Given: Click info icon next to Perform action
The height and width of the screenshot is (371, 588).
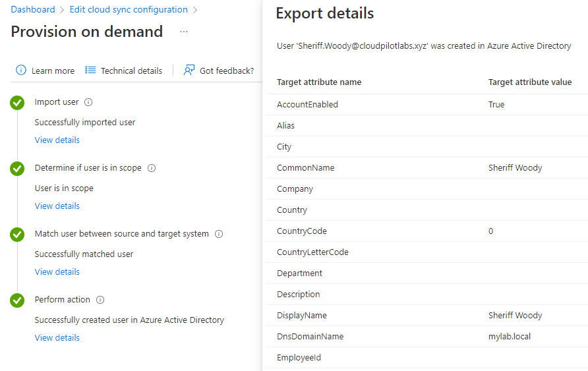Looking at the screenshot, I should [100, 300].
